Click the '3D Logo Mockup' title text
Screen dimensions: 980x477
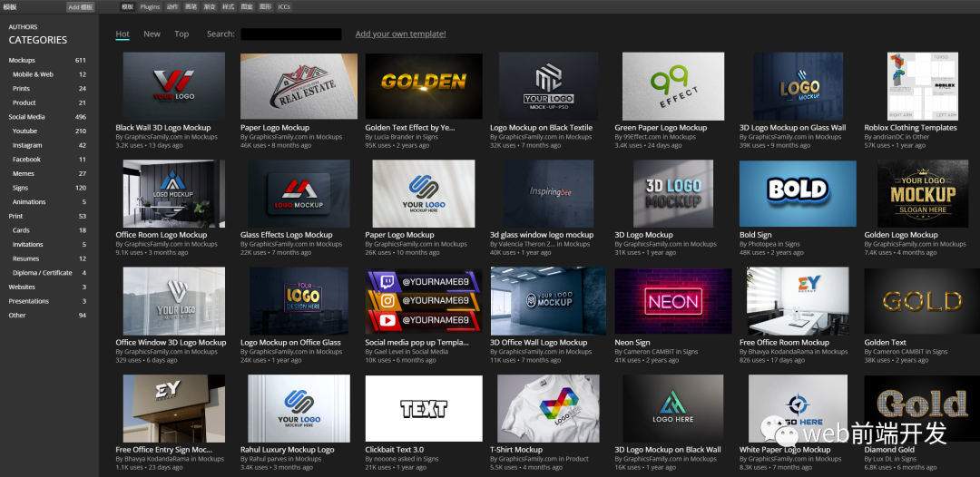643,235
